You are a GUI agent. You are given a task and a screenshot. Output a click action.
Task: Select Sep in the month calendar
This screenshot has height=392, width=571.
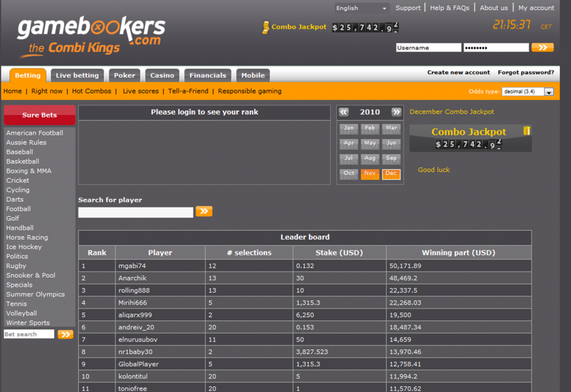pos(391,158)
